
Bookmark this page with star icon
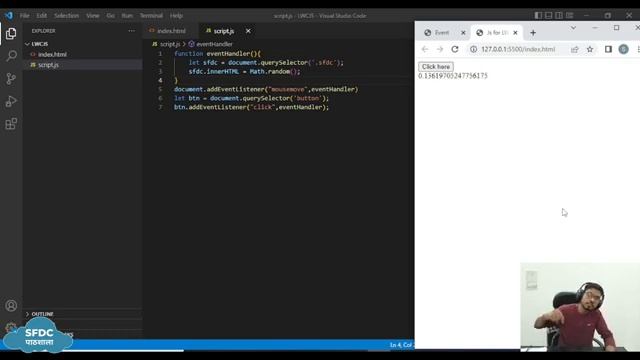coord(590,49)
